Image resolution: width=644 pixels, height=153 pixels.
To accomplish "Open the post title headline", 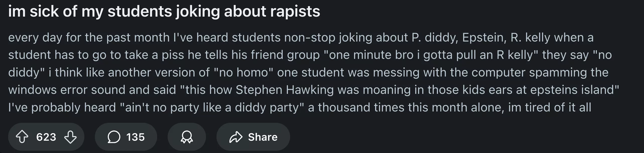I will tap(164, 12).
